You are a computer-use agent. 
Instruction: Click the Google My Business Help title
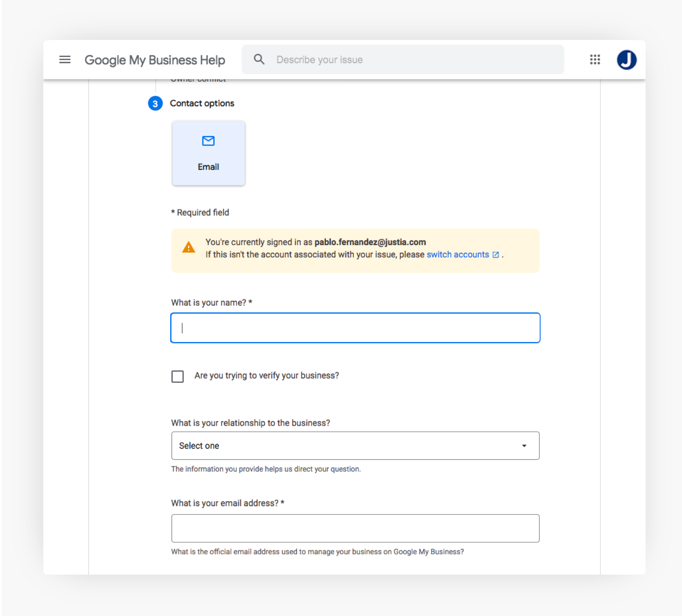point(155,60)
